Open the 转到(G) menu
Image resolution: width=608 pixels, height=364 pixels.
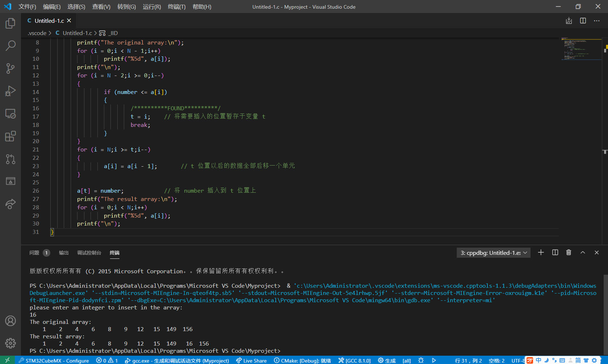pyautogui.click(x=127, y=7)
